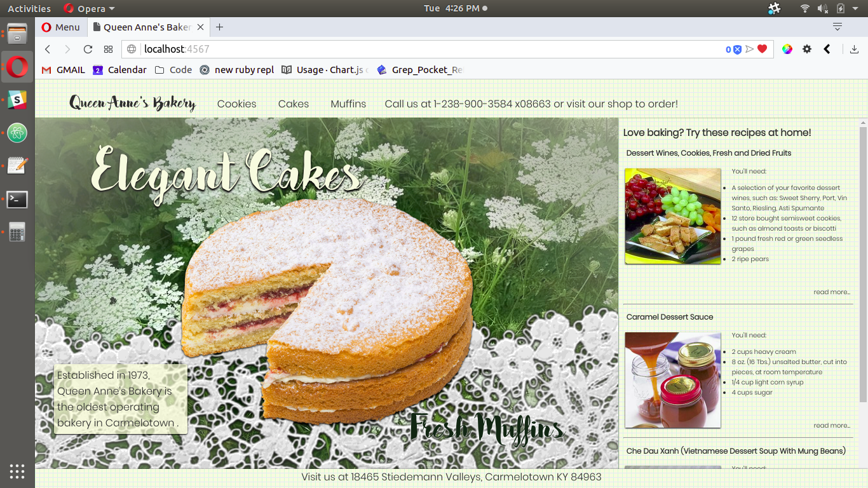Open the clock and calendar panel
Viewport: 868px width, 488px height.
(455, 8)
